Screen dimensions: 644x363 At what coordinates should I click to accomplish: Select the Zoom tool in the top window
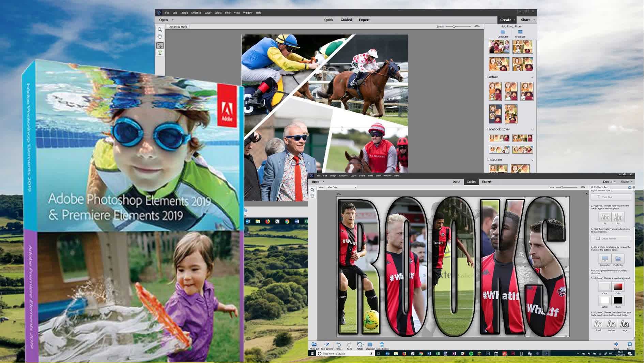(159, 30)
